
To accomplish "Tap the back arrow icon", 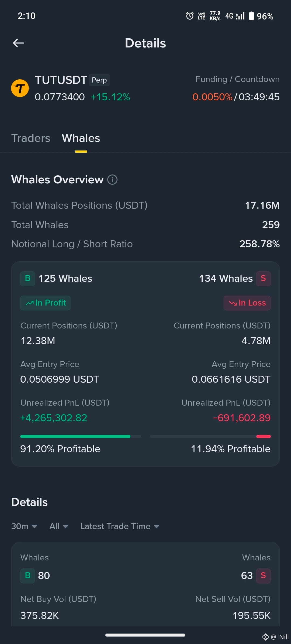I will (18, 43).
